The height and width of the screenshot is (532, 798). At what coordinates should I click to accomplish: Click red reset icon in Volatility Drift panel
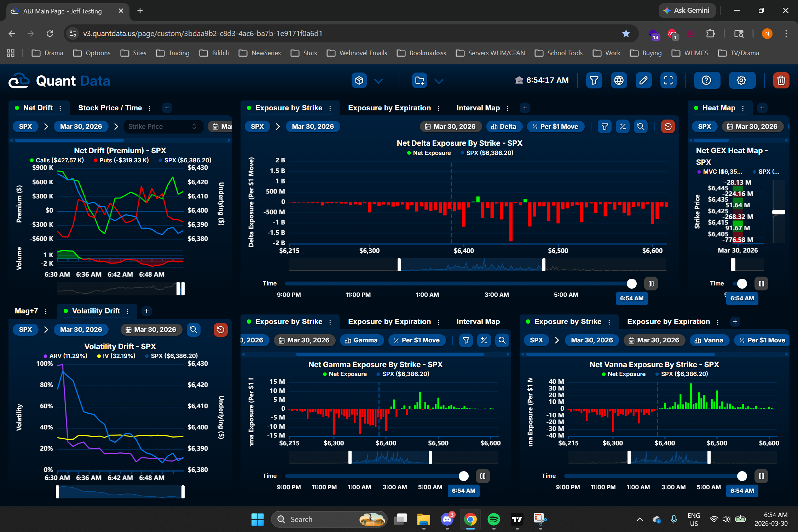220,330
